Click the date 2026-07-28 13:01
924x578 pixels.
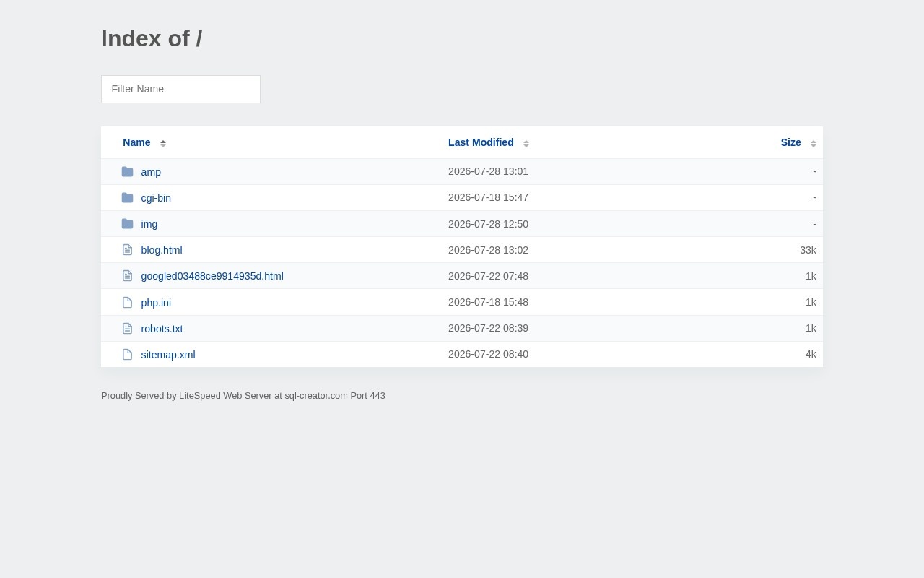pyautogui.click(x=488, y=171)
